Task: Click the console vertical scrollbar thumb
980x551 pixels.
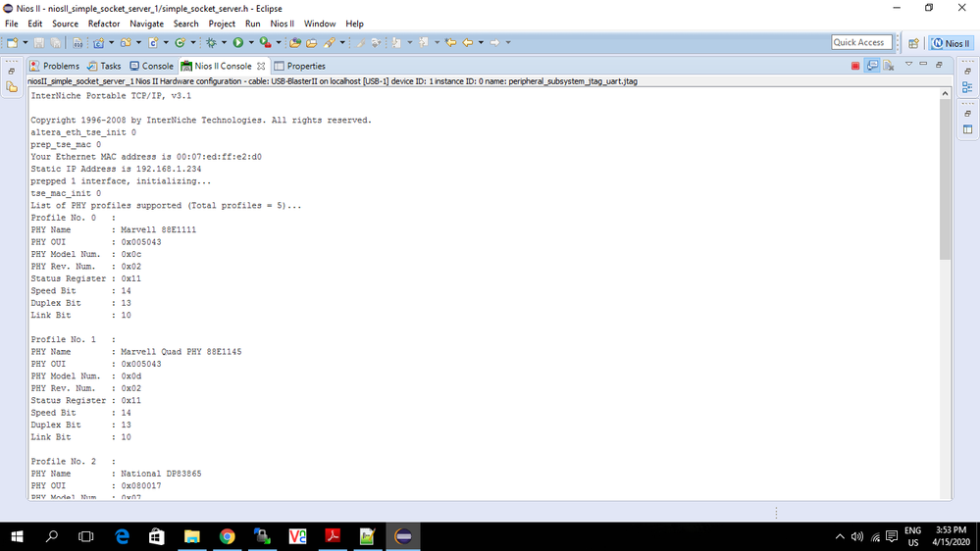Action: 945,180
